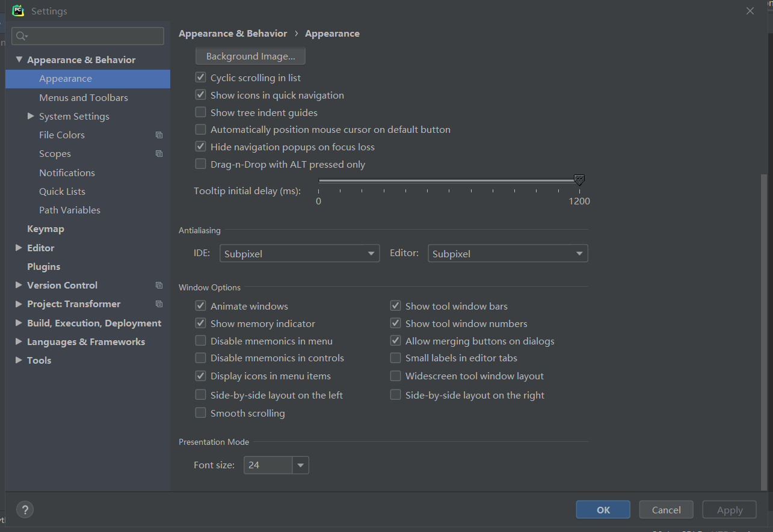Image resolution: width=773 pixels, height=532 pixels.
Task: Click the PyCharm logo in title bar
Action: pos(18,11)
